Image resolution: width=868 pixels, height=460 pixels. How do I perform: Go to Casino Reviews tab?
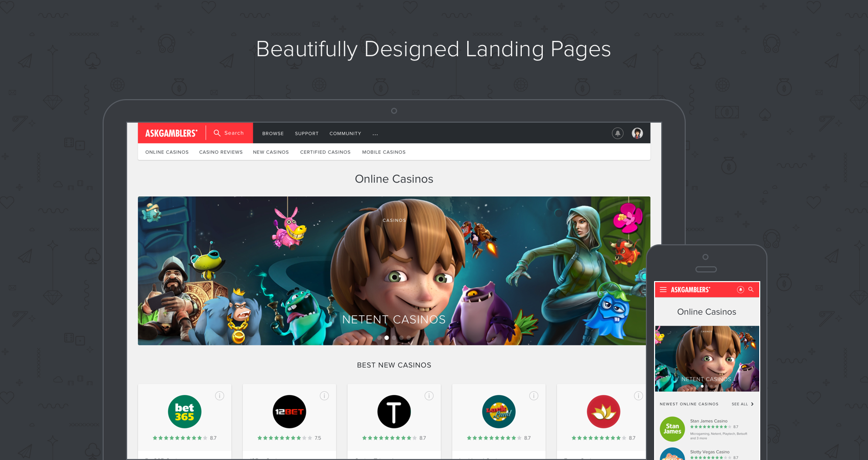point(221,152)
